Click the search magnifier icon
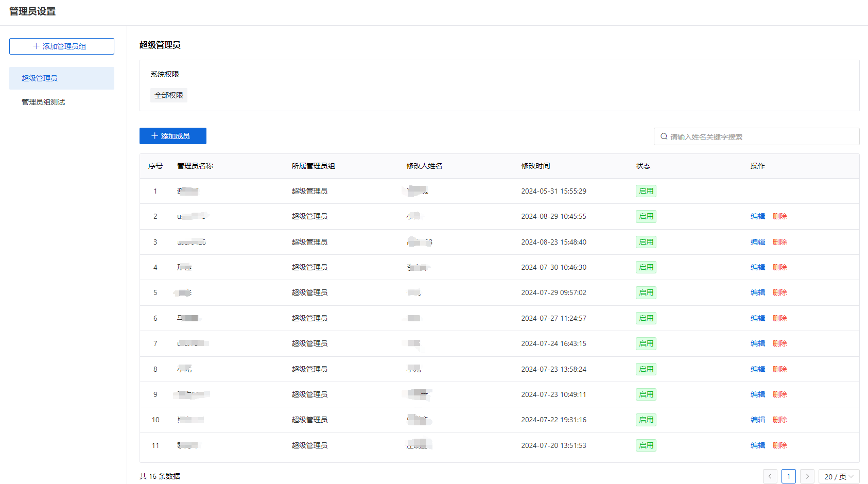The image size is (868, 484). coord(664,137)
